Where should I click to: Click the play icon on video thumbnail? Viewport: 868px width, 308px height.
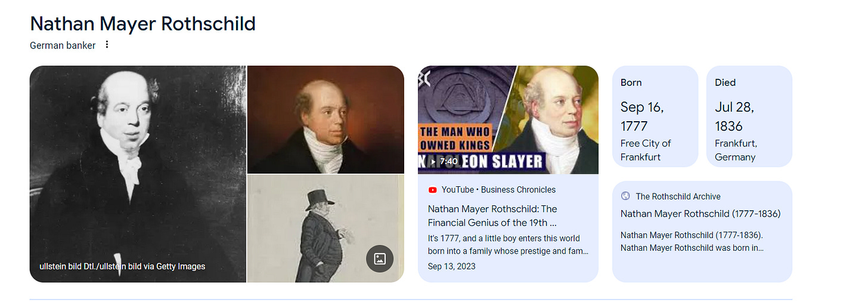[433, 162]
